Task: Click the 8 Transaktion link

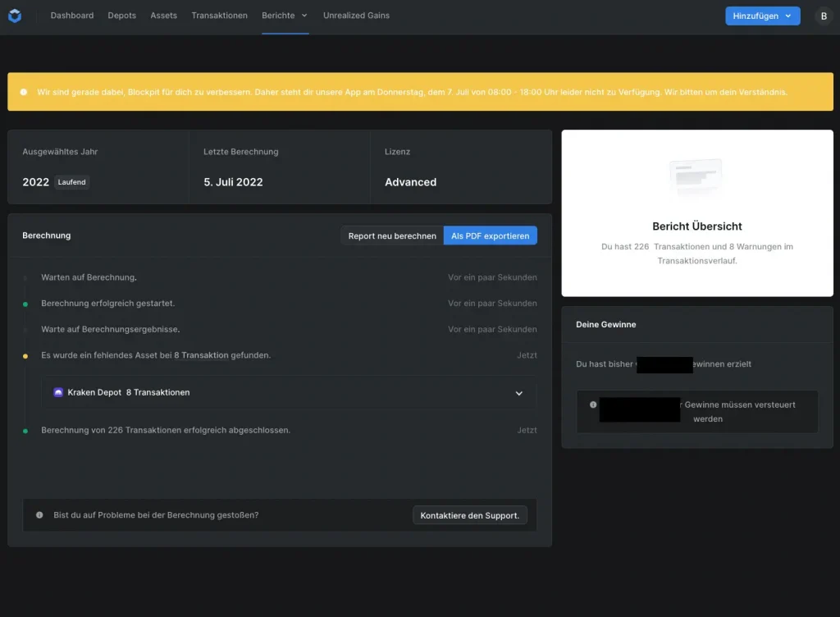Action: click(201, 355)
